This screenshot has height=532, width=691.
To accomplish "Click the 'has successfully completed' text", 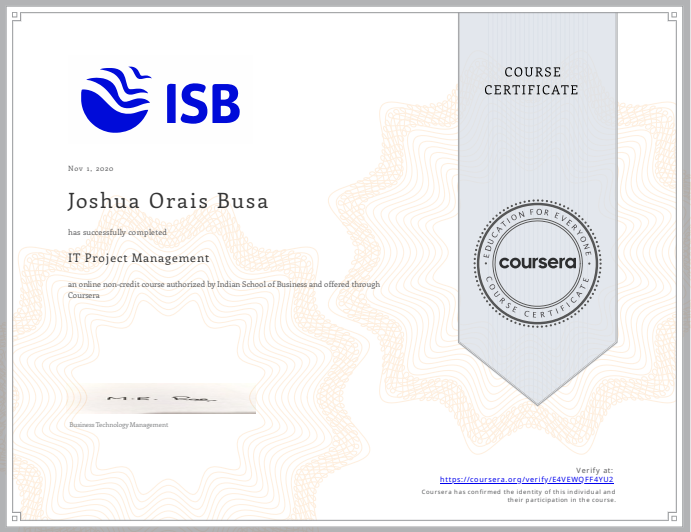I will [117, 232].
